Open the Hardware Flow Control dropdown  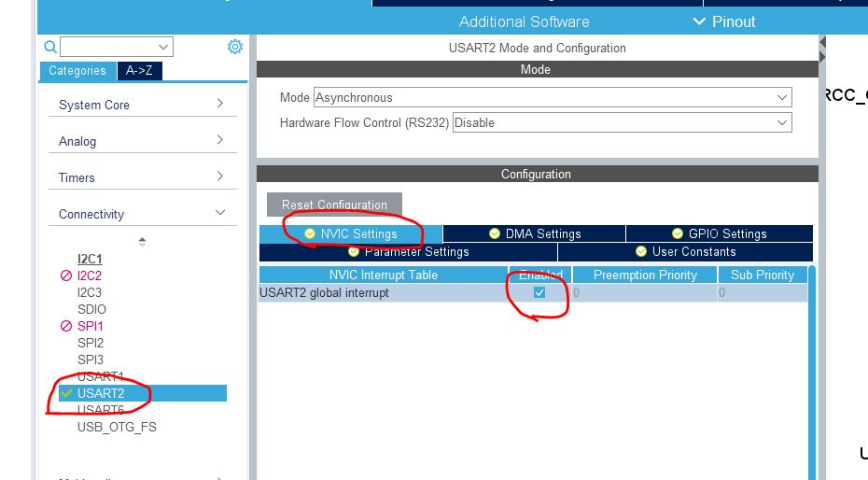622,122
